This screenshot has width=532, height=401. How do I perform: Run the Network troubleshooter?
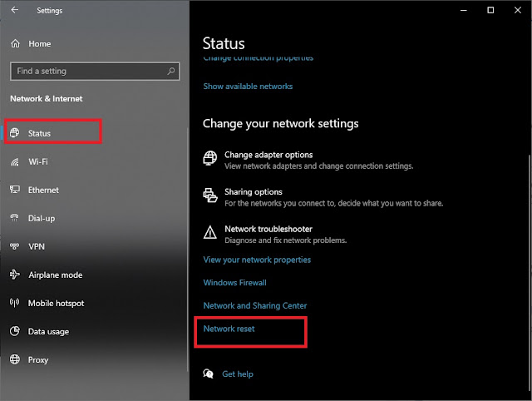pyautogui.click(x=275, y=235)
